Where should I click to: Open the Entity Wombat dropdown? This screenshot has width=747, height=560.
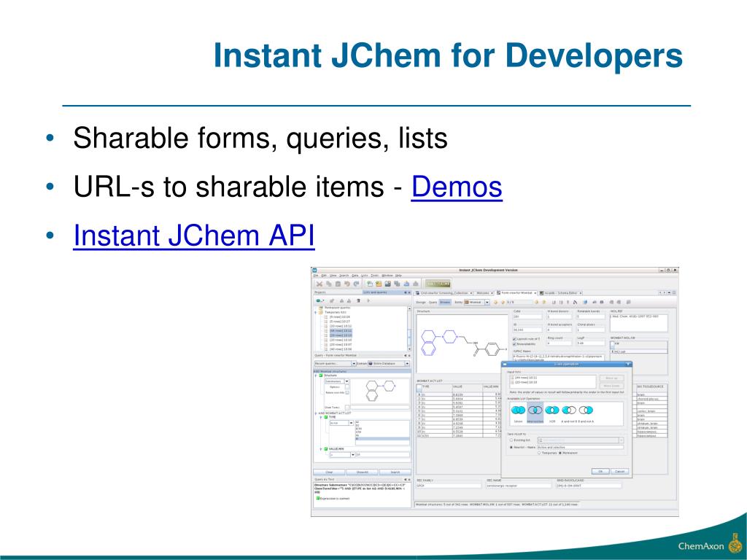coord(477,302)
